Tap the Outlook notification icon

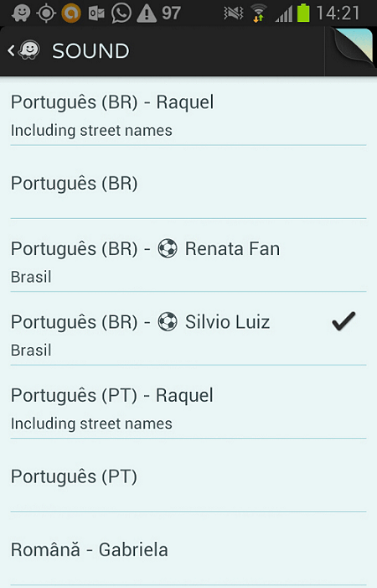(x=96, y=13)
